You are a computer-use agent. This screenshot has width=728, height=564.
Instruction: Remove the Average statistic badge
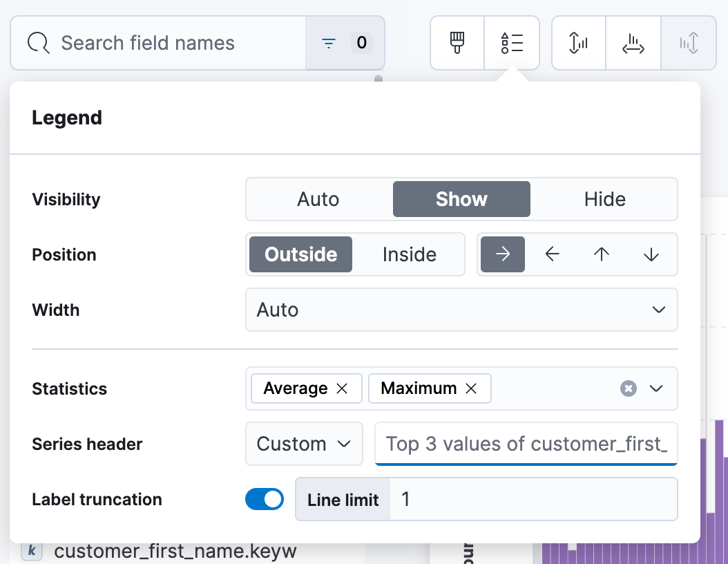[342, 388]
